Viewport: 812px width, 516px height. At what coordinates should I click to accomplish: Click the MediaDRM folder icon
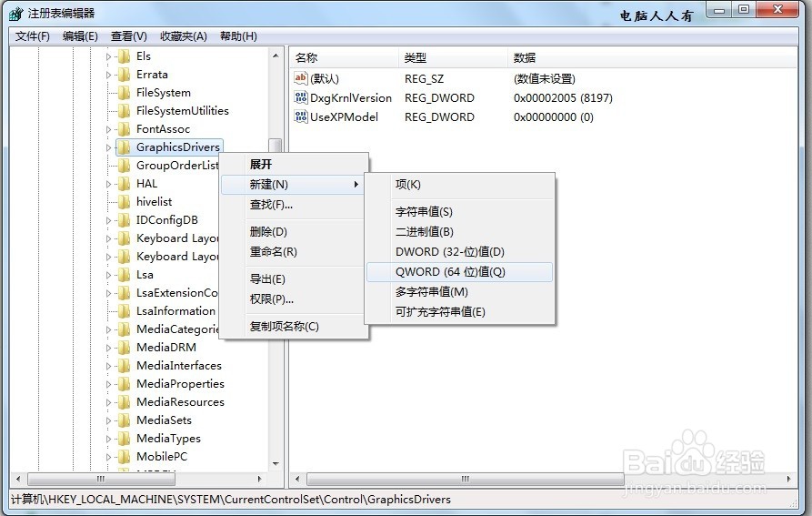[x=124, y=347]
